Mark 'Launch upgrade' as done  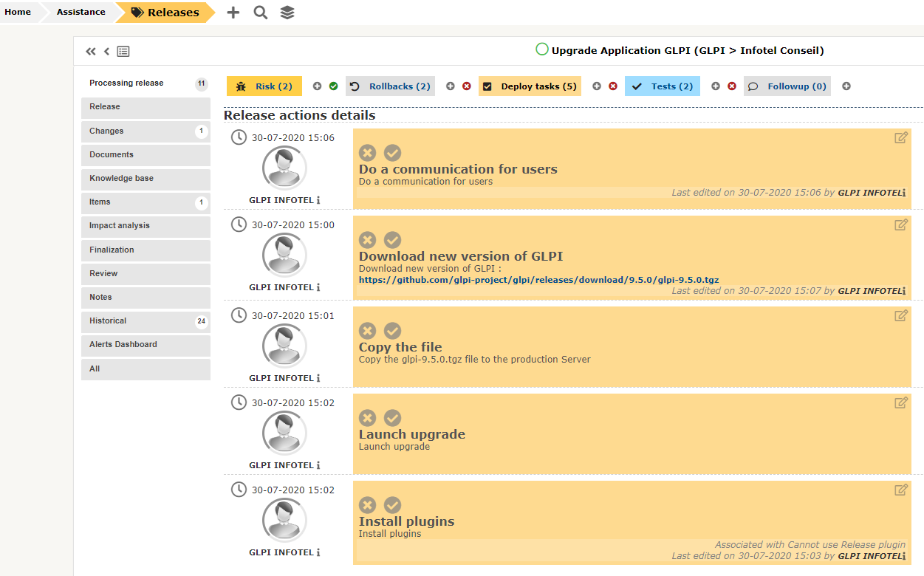pos(392,418)
